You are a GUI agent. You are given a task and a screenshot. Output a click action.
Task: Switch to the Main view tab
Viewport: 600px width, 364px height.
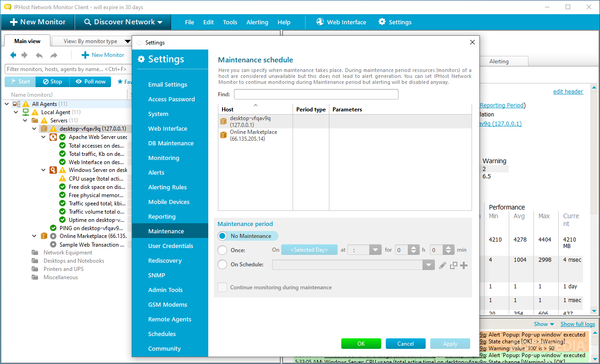[x=28, y=41]
